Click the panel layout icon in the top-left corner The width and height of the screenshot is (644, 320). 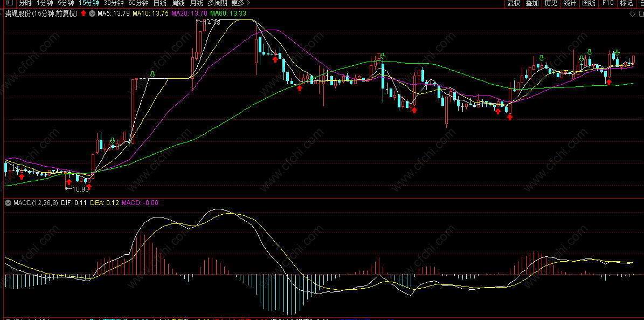click(10, 3)
